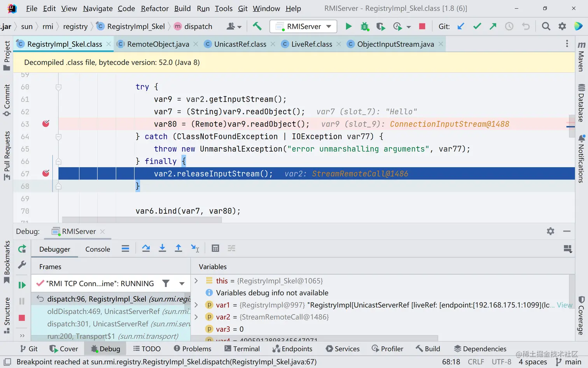The height and width of the screenshot is (368, 588).
Task: Click the Run to Cursor icon
Action: tap(195, 248)
